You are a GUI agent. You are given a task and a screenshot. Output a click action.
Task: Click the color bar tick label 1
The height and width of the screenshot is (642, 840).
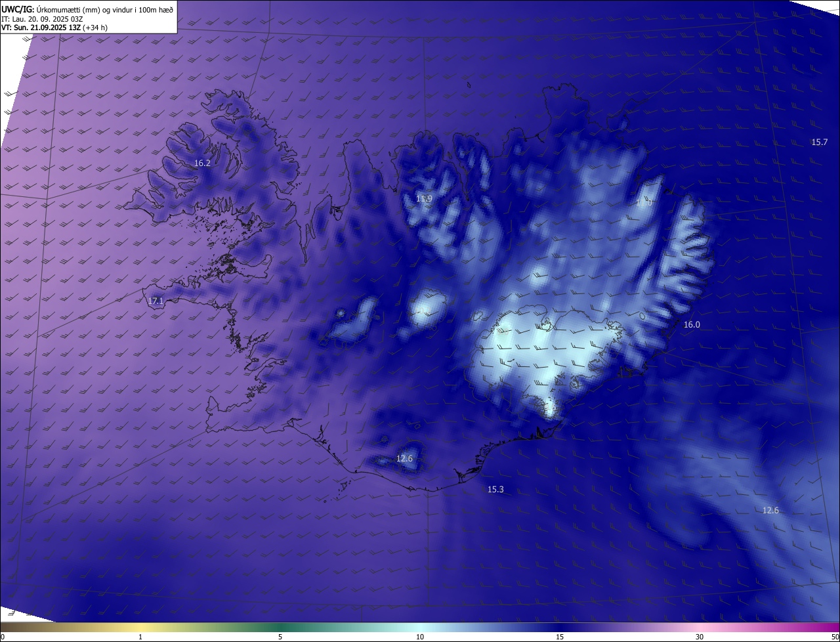pyautogui.click(x=140, y=637)
